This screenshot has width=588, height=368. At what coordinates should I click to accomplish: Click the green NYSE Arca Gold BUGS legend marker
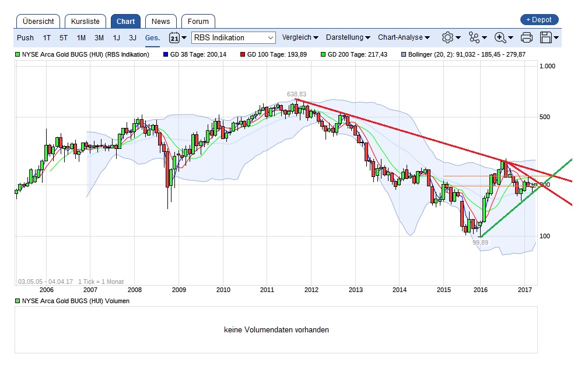tap(17, 54)
